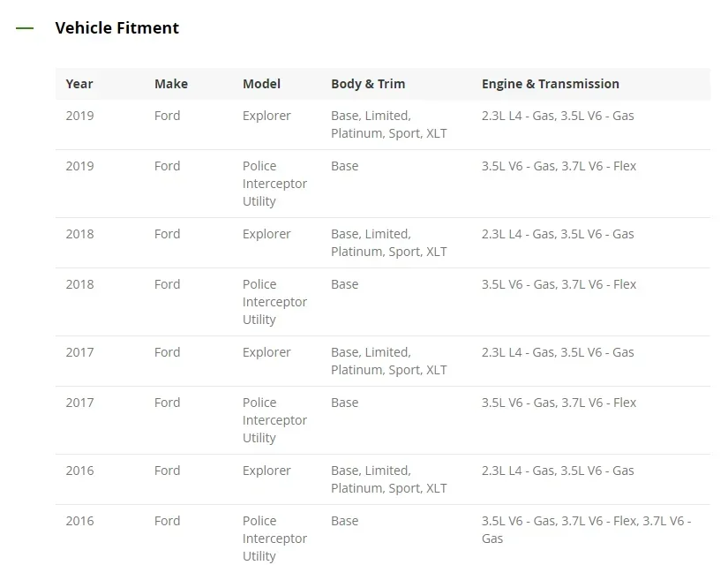Select Police Interceptor Utility for 2016
Viewport: 728px width, 565px height.
click(x=274, y=539)
